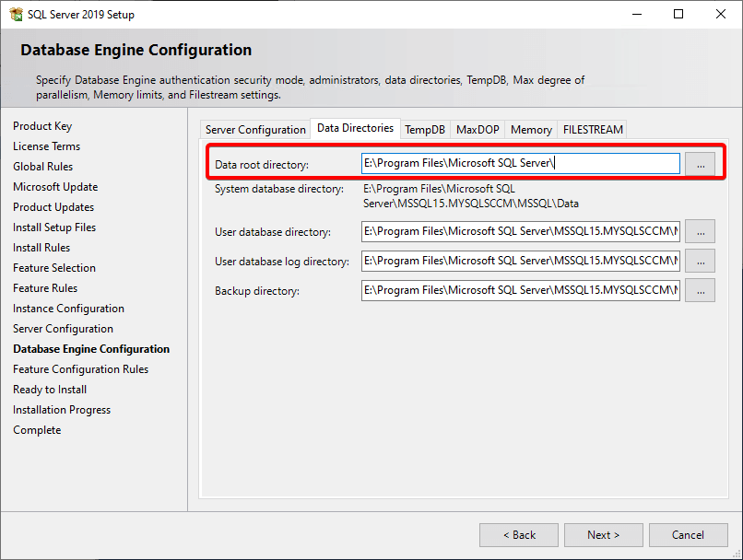
Task: Click the User database log directory label
Action: 282,262
